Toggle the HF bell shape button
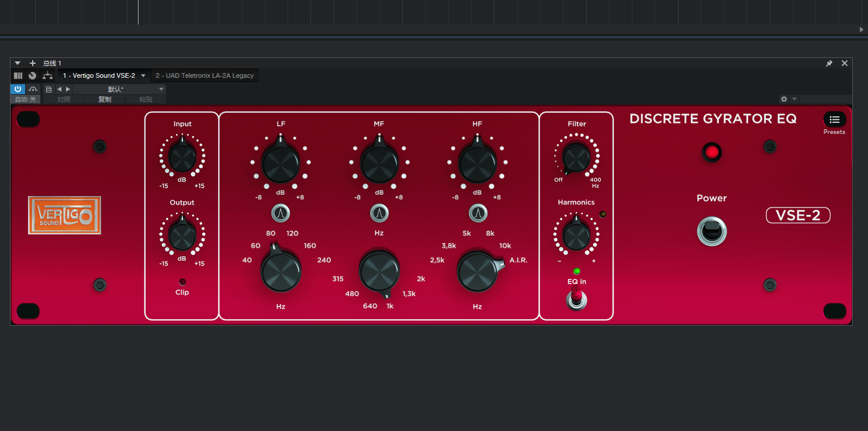868x431 pixels. pyautogui.click(x=478, y=214)
